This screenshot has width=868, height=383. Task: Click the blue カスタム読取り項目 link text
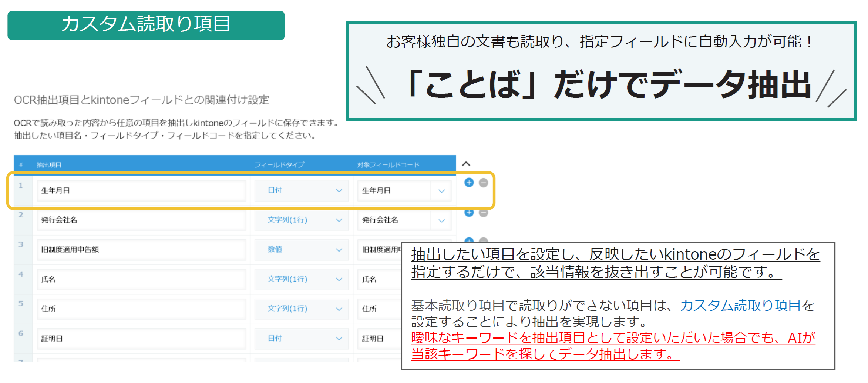pos(740,306)
